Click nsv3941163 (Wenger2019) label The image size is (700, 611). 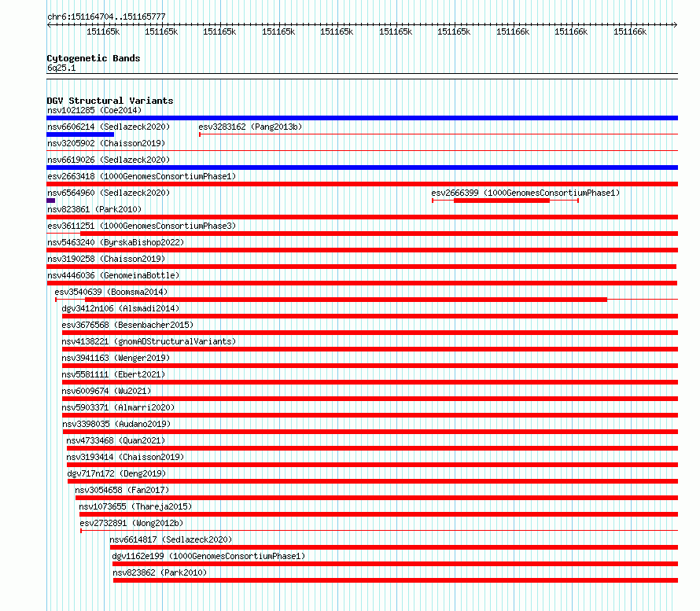[x=116, y=358]
